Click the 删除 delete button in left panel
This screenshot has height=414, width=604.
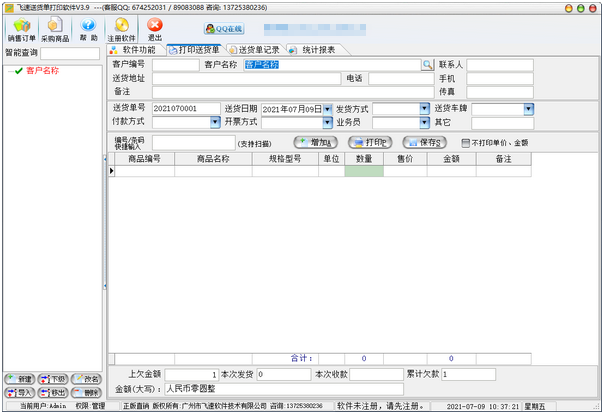point(89,392)
